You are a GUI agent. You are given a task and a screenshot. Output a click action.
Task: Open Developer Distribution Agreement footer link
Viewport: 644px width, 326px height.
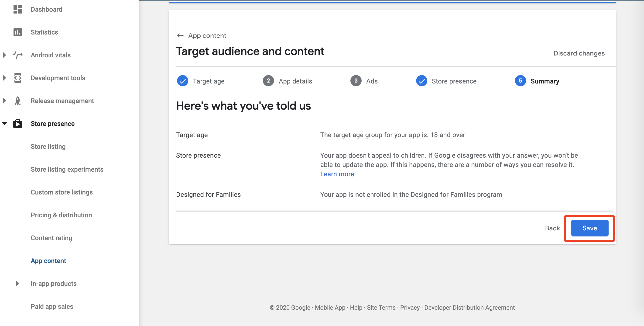point(469,308)
